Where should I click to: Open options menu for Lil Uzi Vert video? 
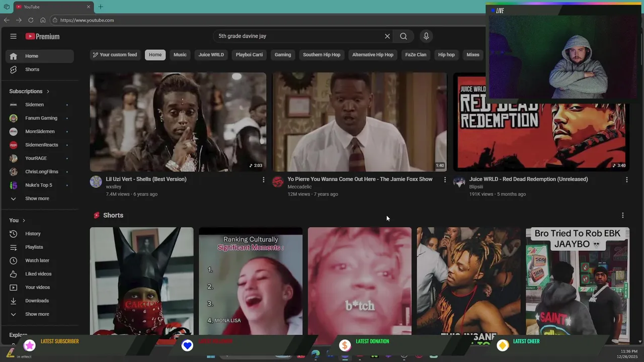point(263,179)
